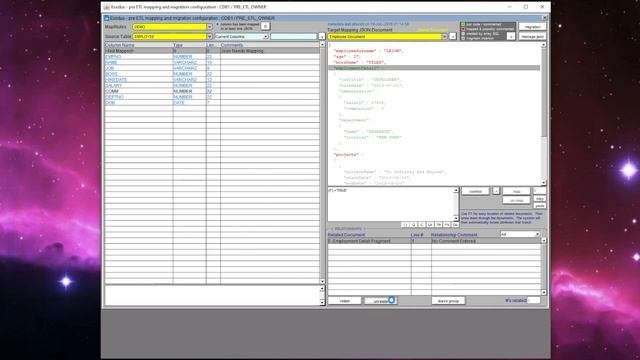The height and width of the screenshot is (360, 640).
Task: Click the un-relate button
Action: coord(380,301)
